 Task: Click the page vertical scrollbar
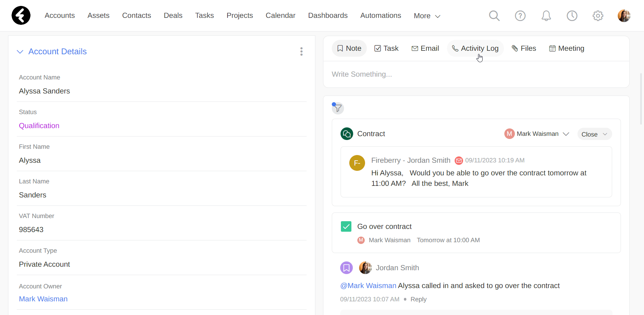point(641,99)
